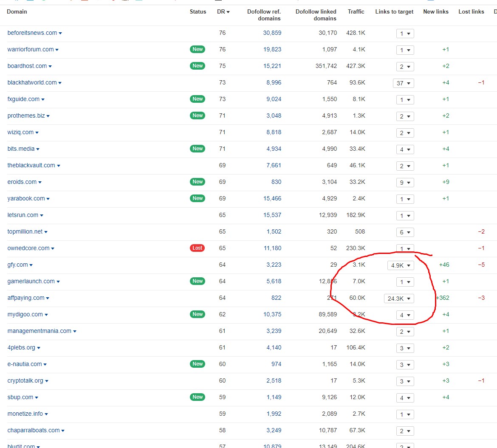Open the links-to-target dropdown for 4plebs.org
Viewport: 497px width, 448px height.
pos(405,348)
